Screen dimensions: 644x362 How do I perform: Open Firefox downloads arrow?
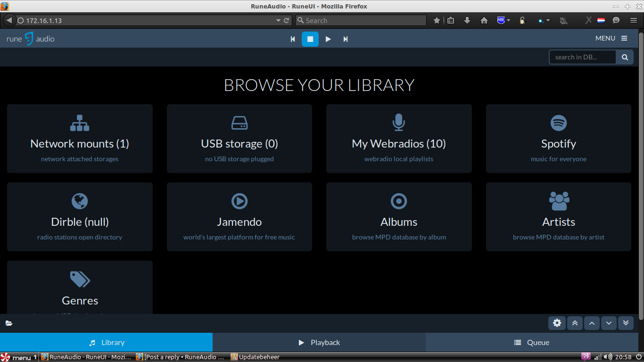[467, 20]
